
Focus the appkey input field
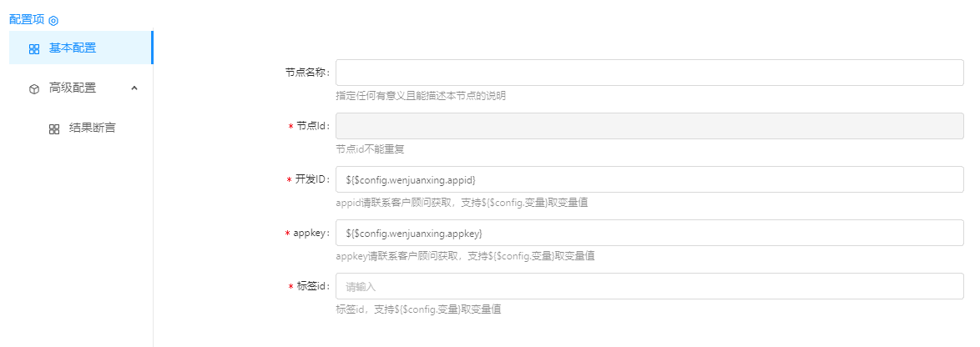[x=649, y=233]
